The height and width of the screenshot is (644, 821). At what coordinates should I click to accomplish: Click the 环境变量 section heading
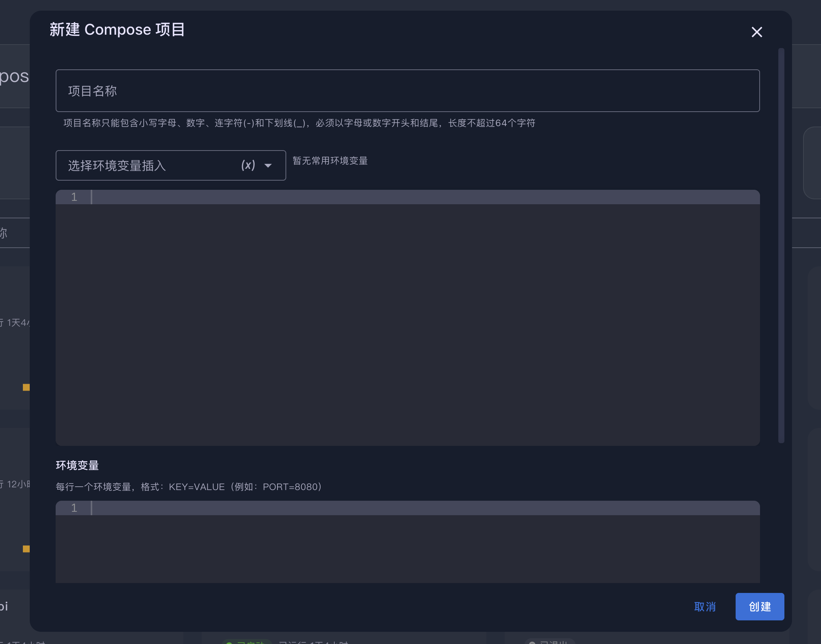pos(77,465)
